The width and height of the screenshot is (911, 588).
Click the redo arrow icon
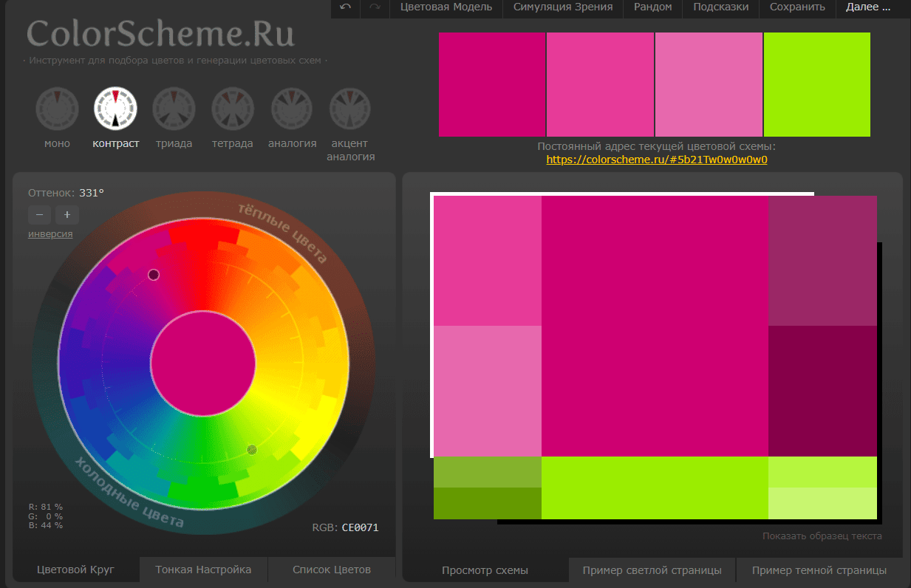375,7
